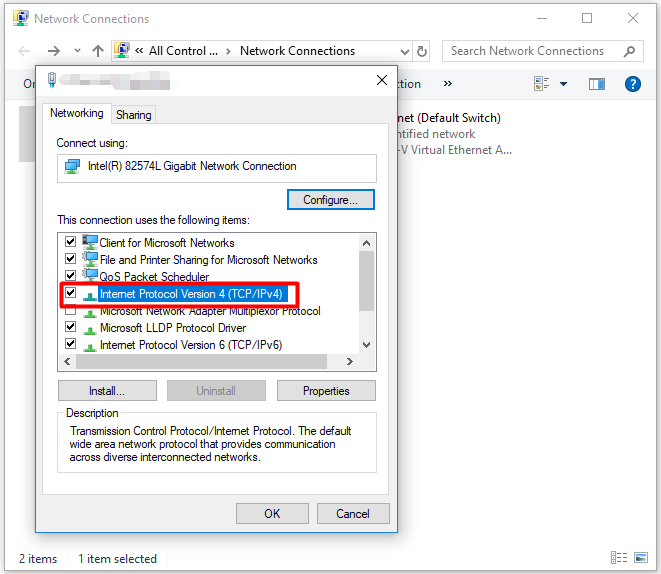Uncheck Internet Protocol Version 4 checkbox
Viewport: 661px width, 574px height.
point(70,292)
